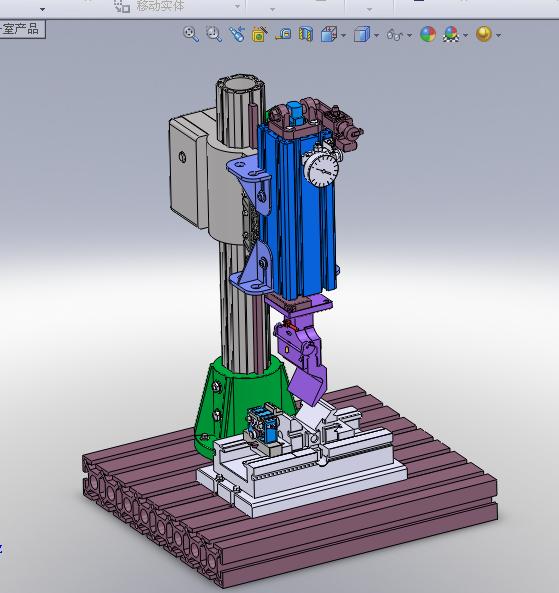Viewport: 559px width, 593px height.
Task: Activate the yellow 3D drawing view icon
Action: (x=259, y=34)
